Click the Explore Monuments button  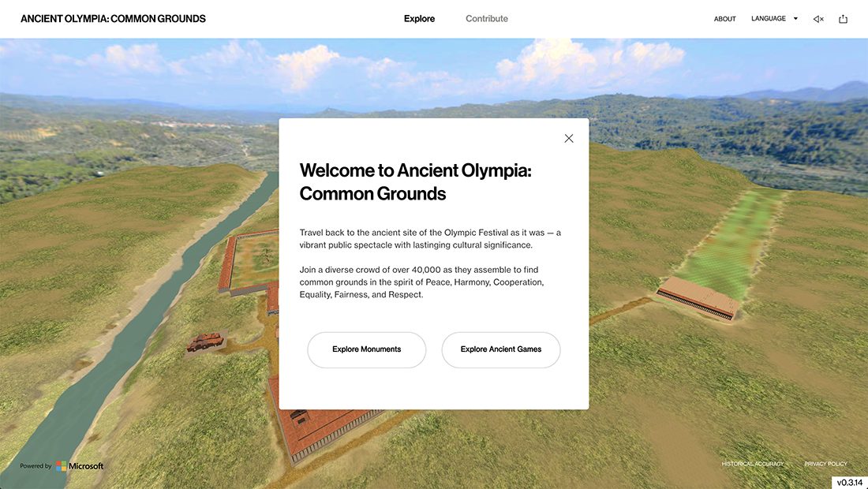pos(366,349)
